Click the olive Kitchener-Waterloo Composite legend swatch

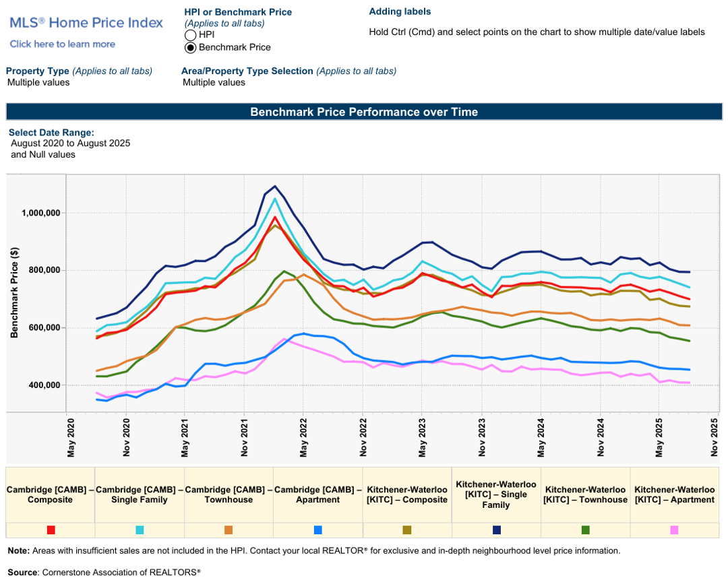click(x=406, y=530)
